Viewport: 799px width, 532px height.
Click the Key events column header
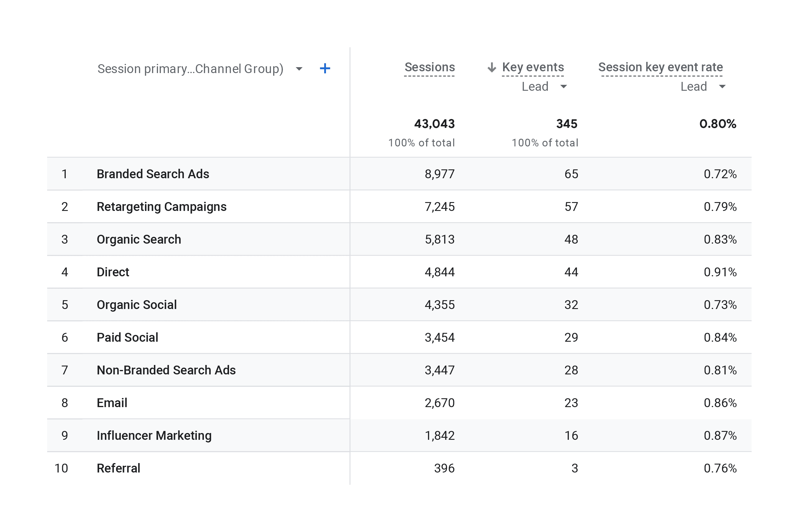[533, 67]
